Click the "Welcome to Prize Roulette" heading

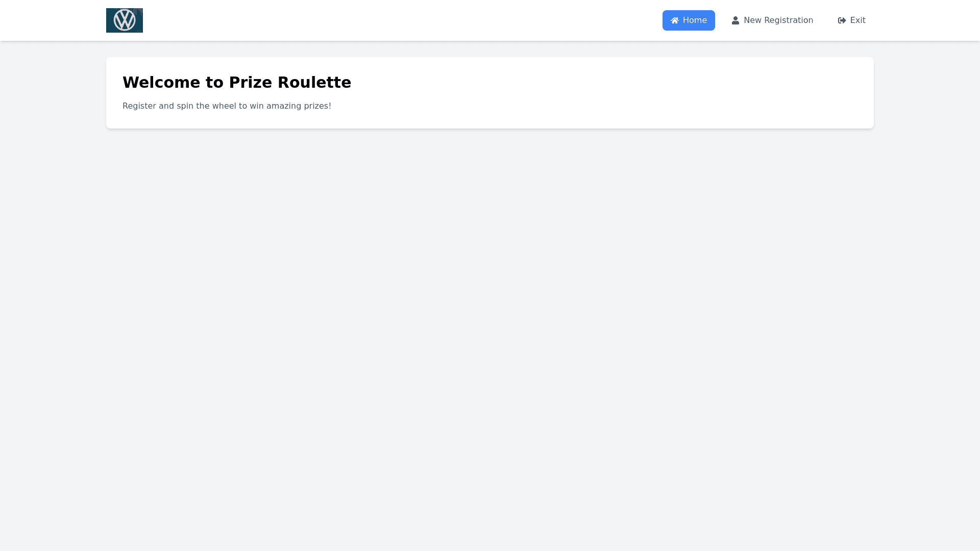(237, 83)
